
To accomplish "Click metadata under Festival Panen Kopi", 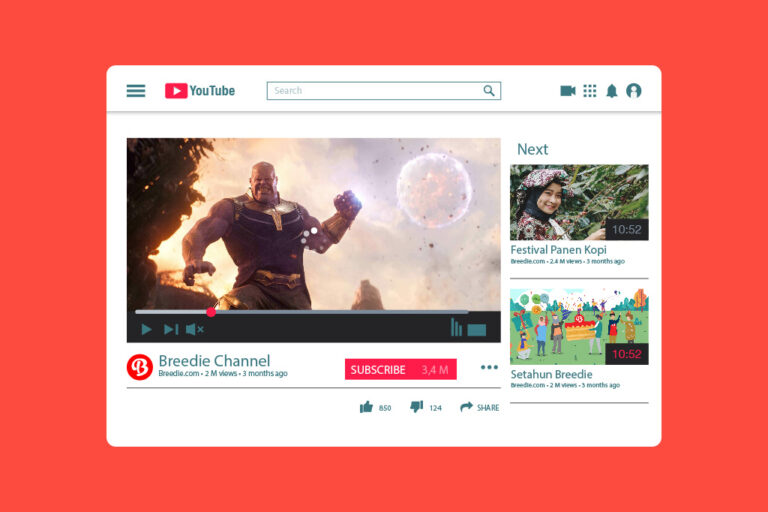I will tap(568, 261).
